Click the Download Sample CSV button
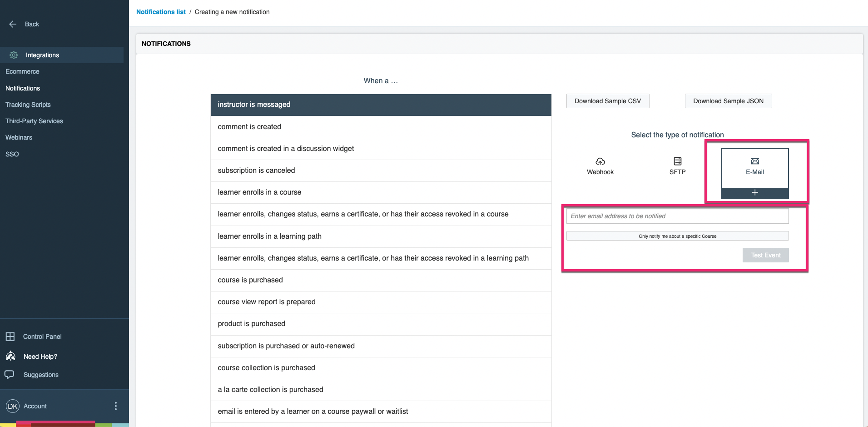 (x=607, y=100)
